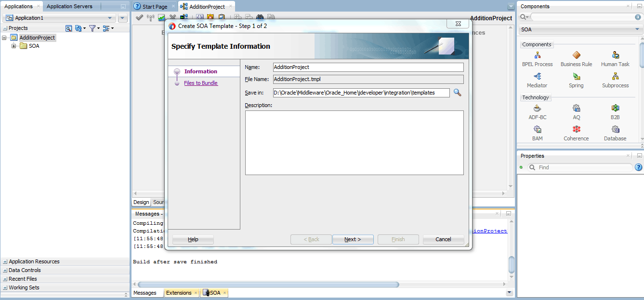Click the Cancel button

pos(443,239)
